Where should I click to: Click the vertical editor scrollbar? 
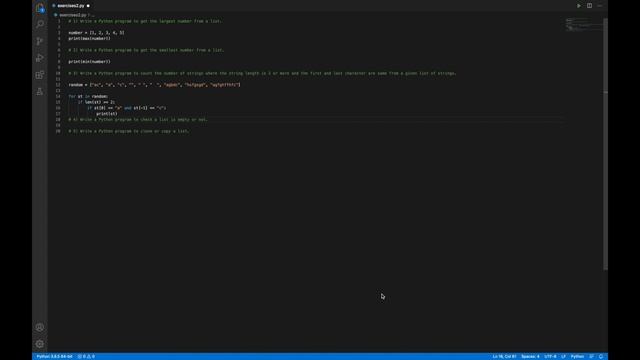(605, 144)
